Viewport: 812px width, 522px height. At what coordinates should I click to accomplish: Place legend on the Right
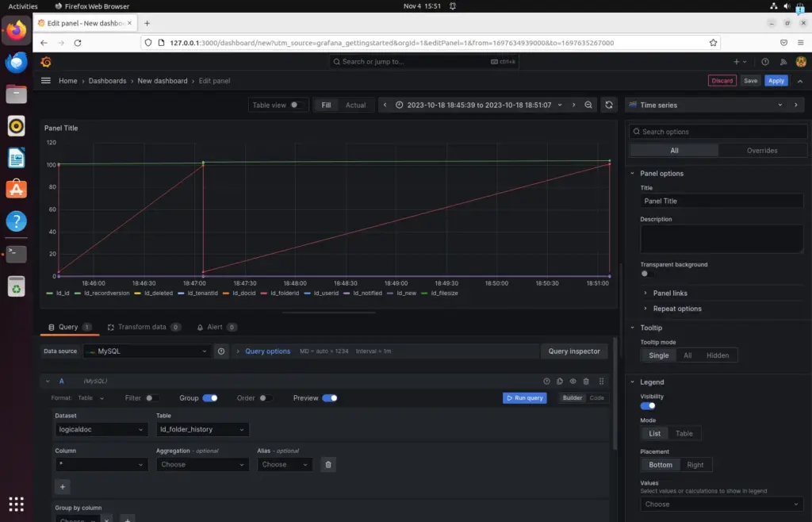click(x=695, y=465)
